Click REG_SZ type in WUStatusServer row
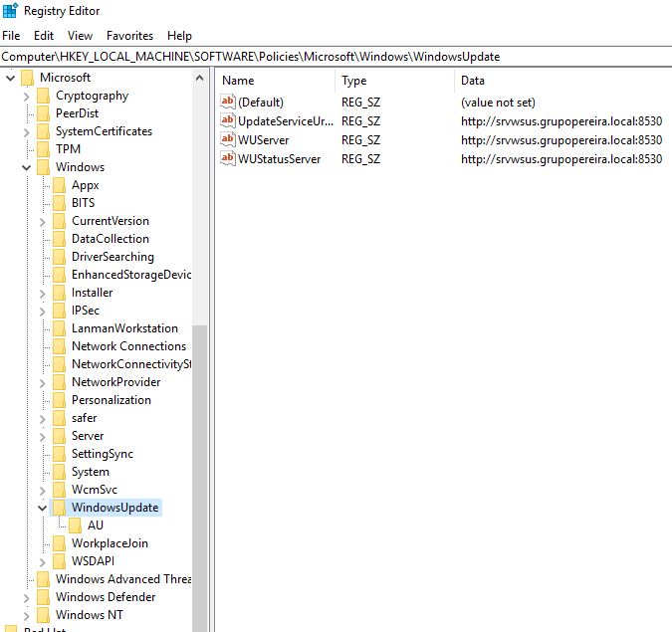Screen dimensions: 672x632 360,159
